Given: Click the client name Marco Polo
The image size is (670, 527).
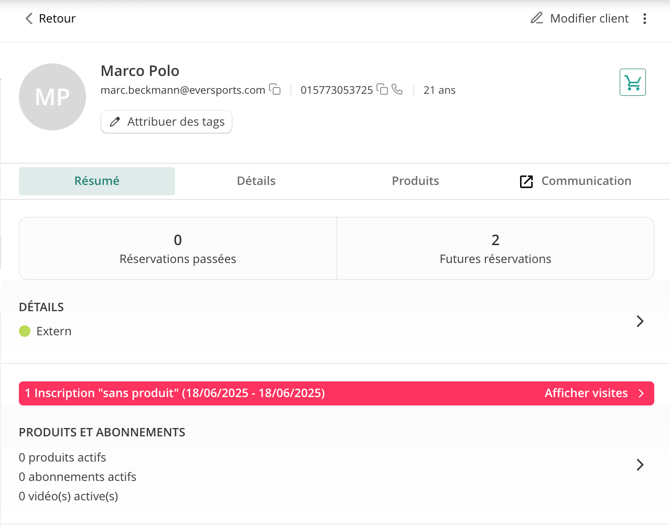Looking at the screenshot, I should pyautogui.click(x=140, y=71).
